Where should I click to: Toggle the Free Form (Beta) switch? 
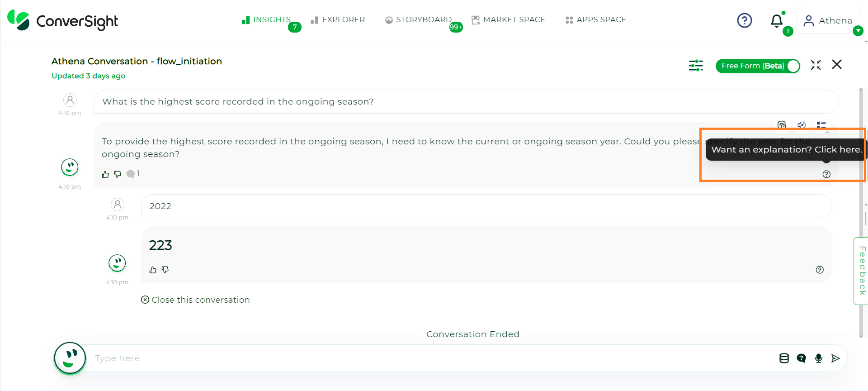pos(758,66)
